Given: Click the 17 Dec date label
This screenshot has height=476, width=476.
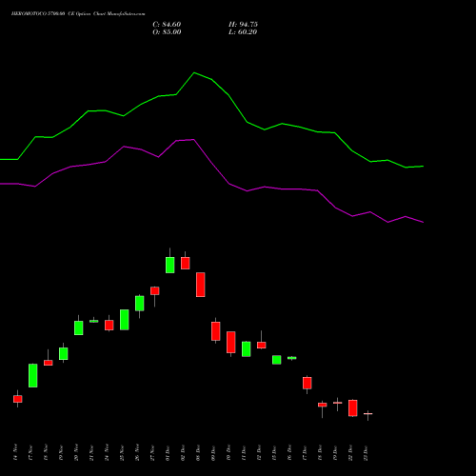Looking at the screenshot, I should (x=305, y=452).
